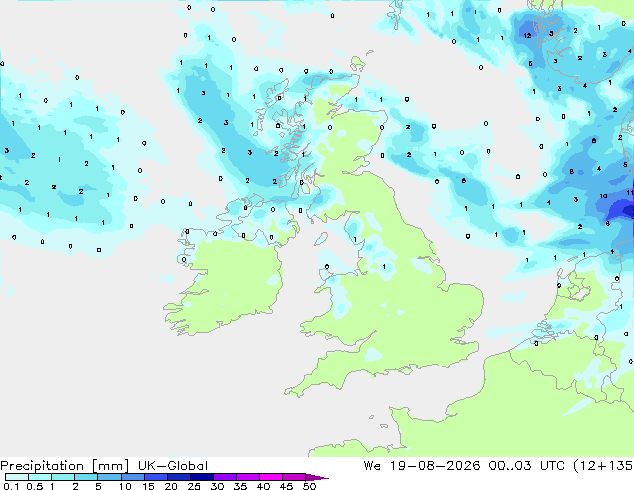Click the '30' legend scale label

pos(217,486)
